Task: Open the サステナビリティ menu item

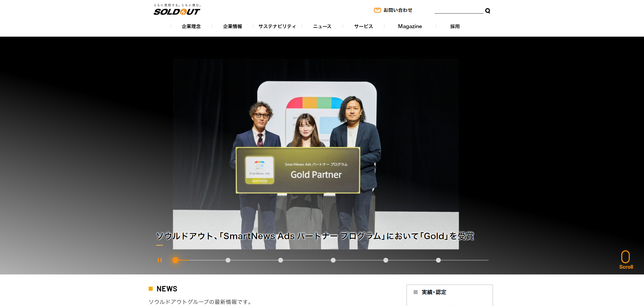Action: click(x=277, y=26)
